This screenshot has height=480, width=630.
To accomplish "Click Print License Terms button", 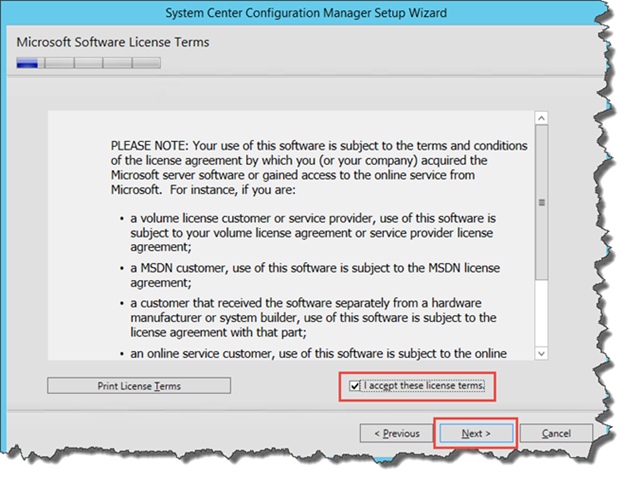I will click(x=139, y=386).
